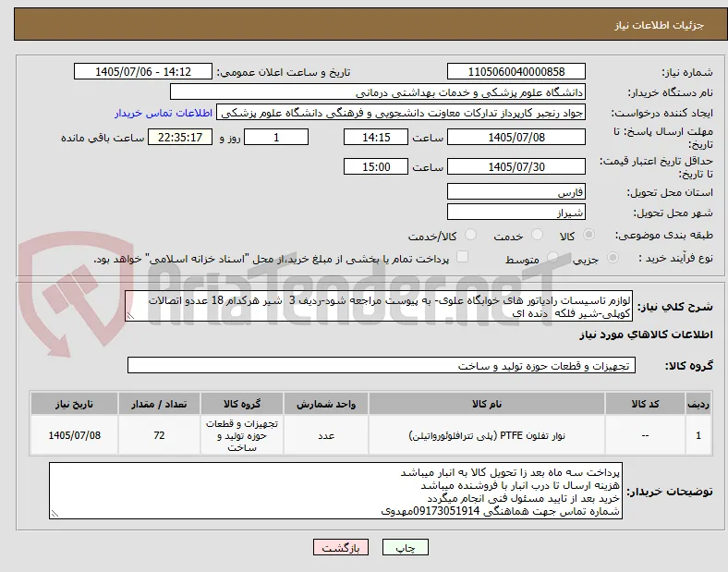The image size is (728, 572).
Task: Click the price validity date 1405/07/30 field
Action: click(x=516, y=166)
